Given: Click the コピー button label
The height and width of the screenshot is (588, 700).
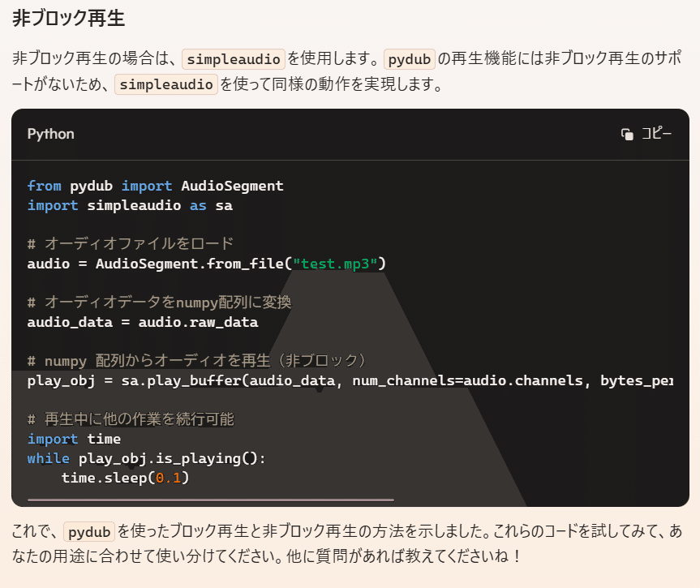Looking at the screenshot, I should point(657,134).
